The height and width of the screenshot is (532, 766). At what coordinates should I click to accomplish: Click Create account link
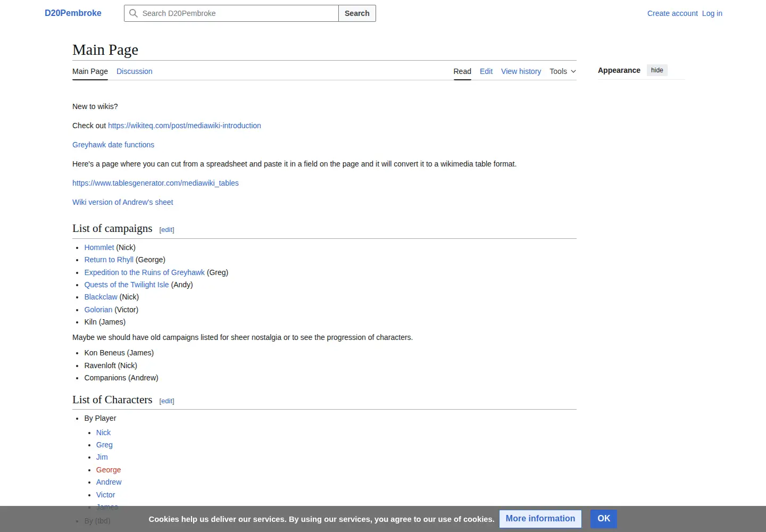click(x=672, y=13)
